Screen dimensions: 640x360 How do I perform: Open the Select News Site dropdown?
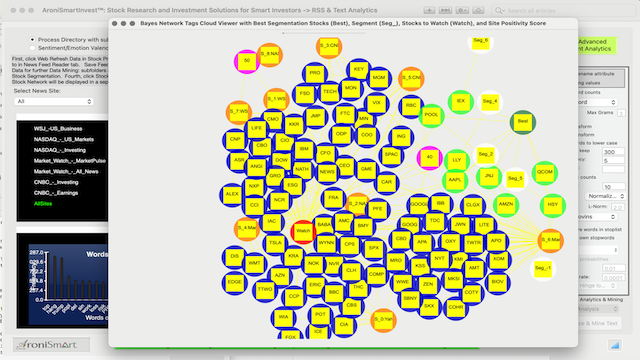tap(54, 101)
